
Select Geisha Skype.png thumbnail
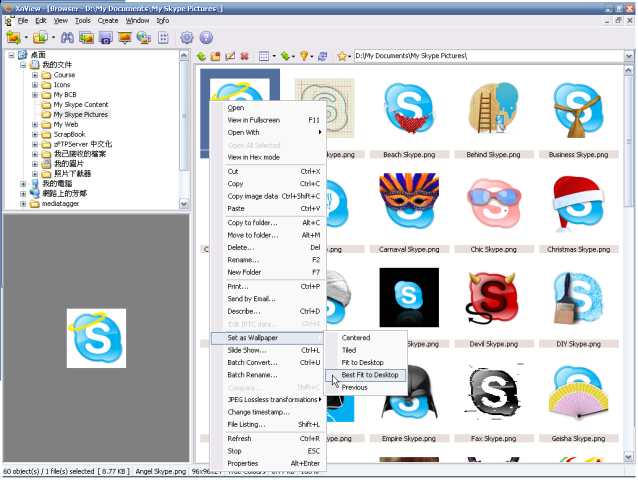point(578,393)
